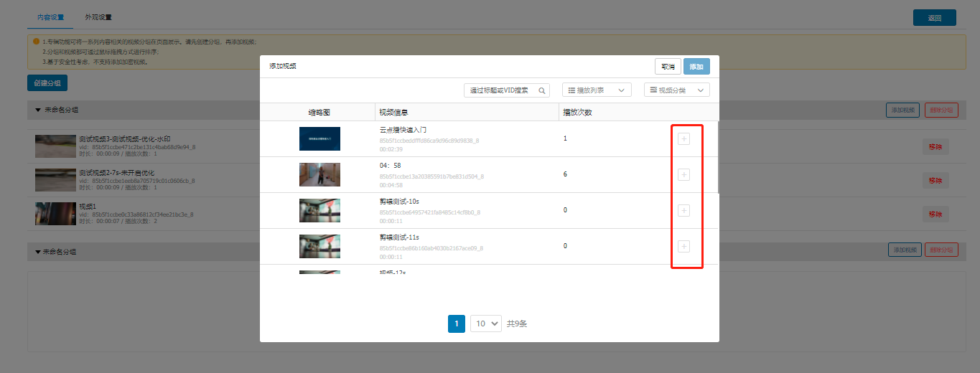980x373 pixels.
Task: Click play count 6 of the 04:58 video
Action: click(566, 174)
